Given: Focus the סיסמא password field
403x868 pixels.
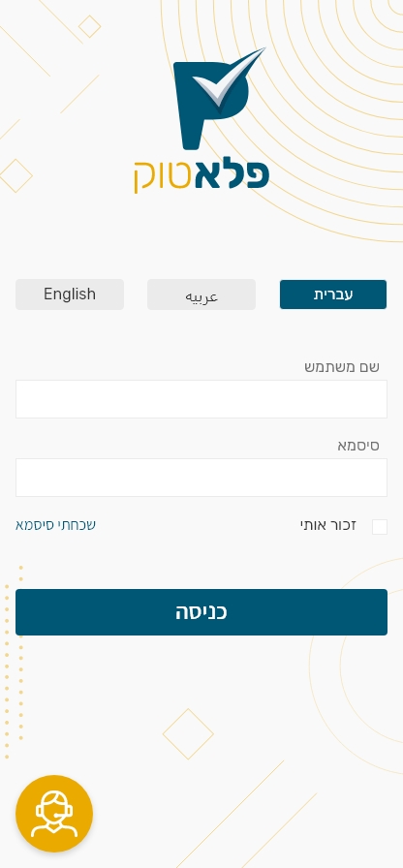Looking at the screenshot, I should point(201,478).
